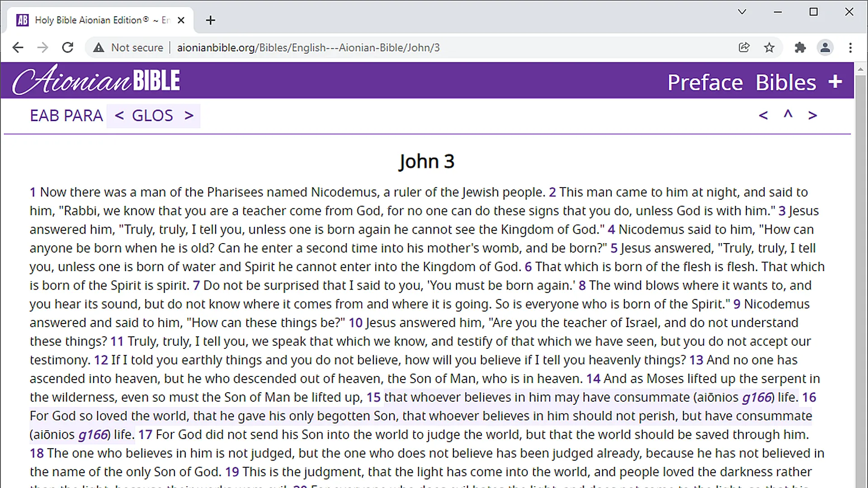Open the Preface page
This screenshot has width=868, height=488.
coord(705,82)
